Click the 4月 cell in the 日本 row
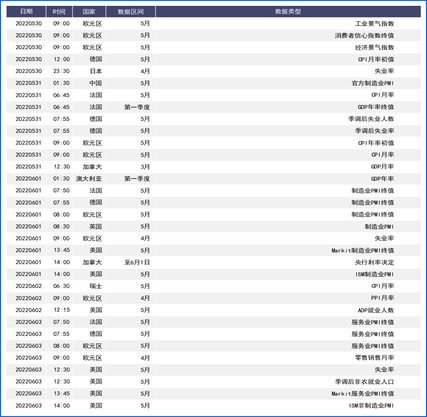 (145, 71)
